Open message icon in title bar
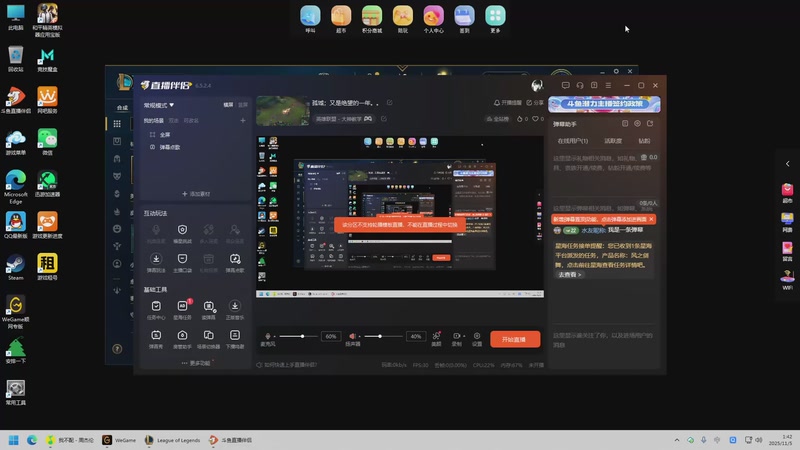800x450 pixels. click(x=565, y=85)
